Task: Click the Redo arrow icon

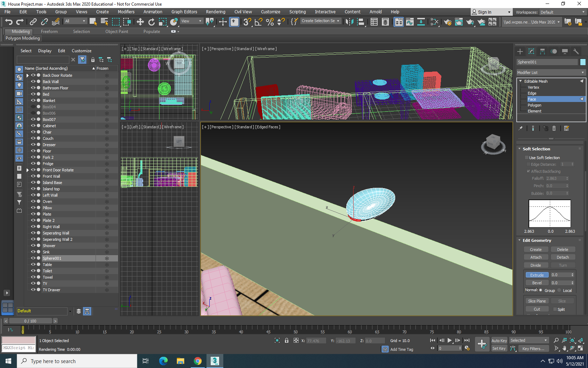Action: click(20, 22)
